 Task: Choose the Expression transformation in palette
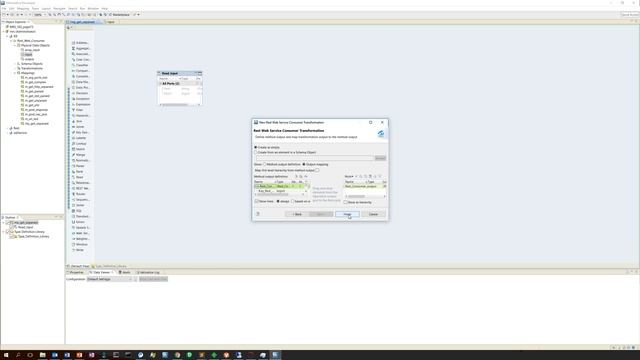(x=81, y=104)
